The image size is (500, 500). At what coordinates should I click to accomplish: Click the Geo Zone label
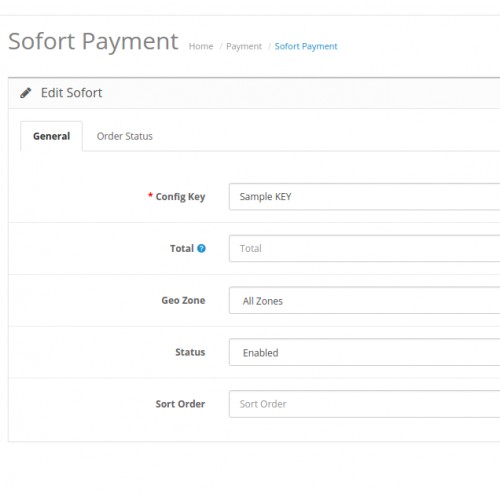pyautogui.click(x=183, y=300)
